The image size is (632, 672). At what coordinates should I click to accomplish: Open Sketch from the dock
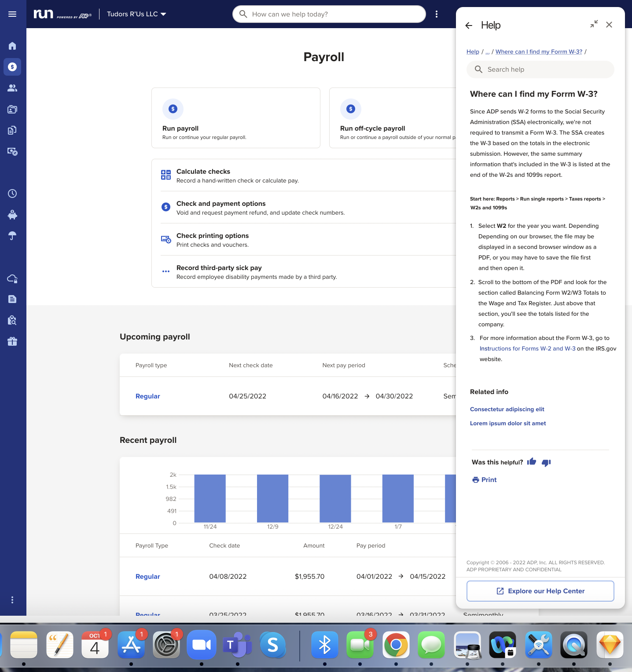coord(610,645)
